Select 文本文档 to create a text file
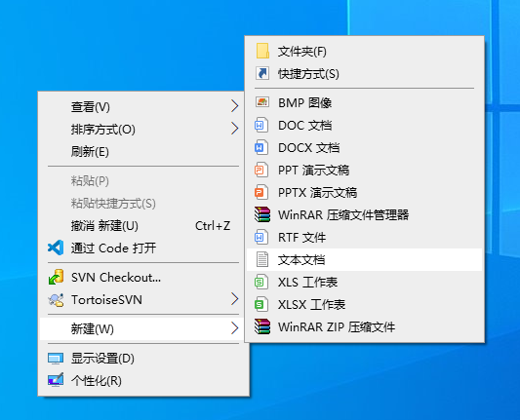 (x=365, y=259)
